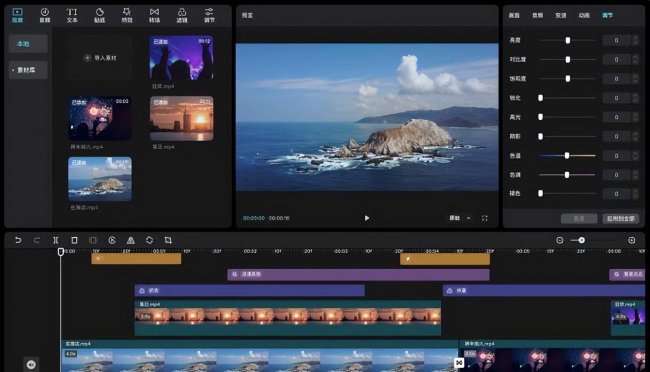Screen dimensions: 650x372
Task: Select the Local media category in sidebar
Action: tap(28, 44)
